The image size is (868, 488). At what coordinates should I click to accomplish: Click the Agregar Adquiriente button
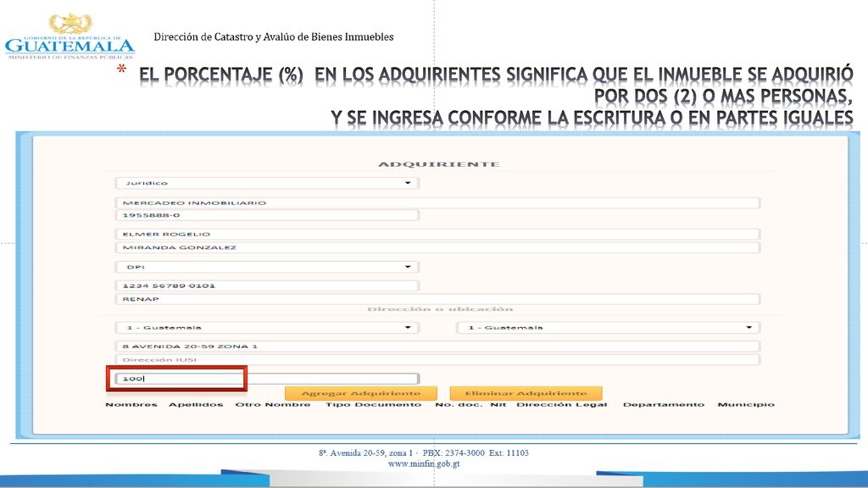point(361,393)
